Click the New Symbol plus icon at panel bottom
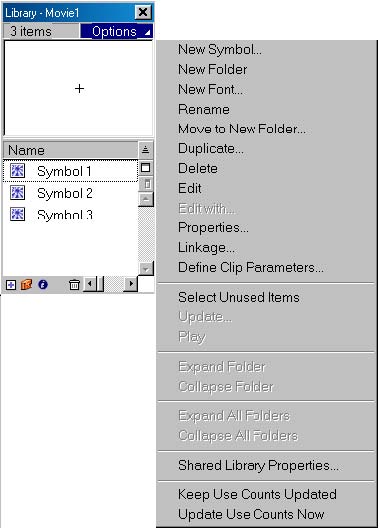Viewport: 380px width, 528px height. coord(11,285)
